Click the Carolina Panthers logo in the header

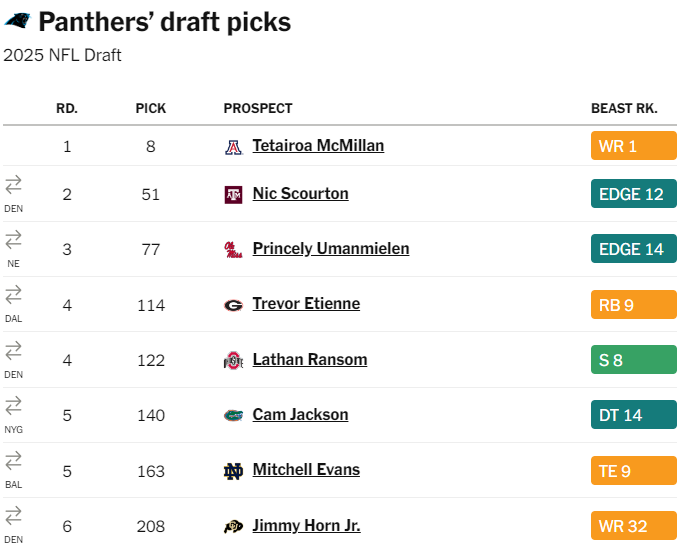pos(17,21)
